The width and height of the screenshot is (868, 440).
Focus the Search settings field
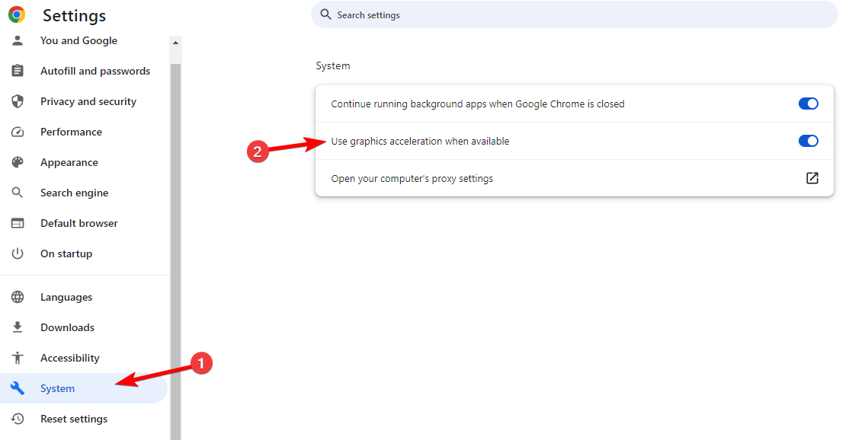[x=574, y=15]
